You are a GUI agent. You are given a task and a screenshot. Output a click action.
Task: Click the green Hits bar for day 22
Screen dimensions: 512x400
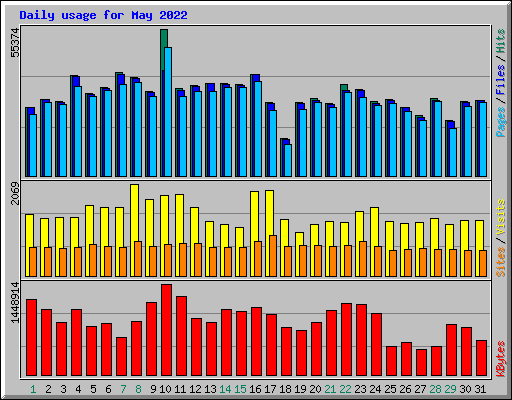pos(344,87)
